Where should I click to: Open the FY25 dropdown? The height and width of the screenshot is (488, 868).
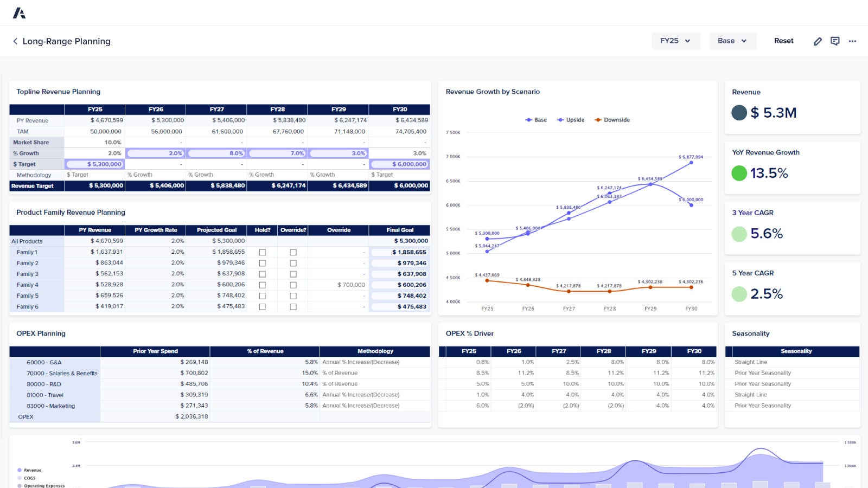tap(675, 41)
